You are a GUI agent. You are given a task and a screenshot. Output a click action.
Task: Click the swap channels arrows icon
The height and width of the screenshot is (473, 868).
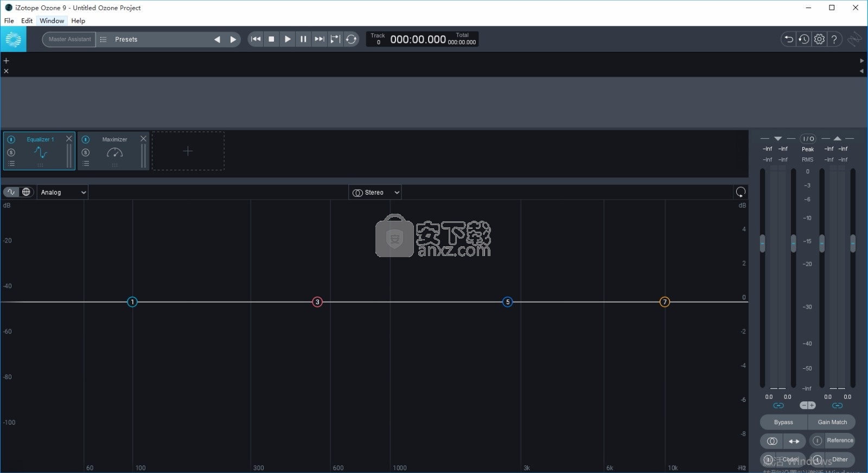click(794, 441)
